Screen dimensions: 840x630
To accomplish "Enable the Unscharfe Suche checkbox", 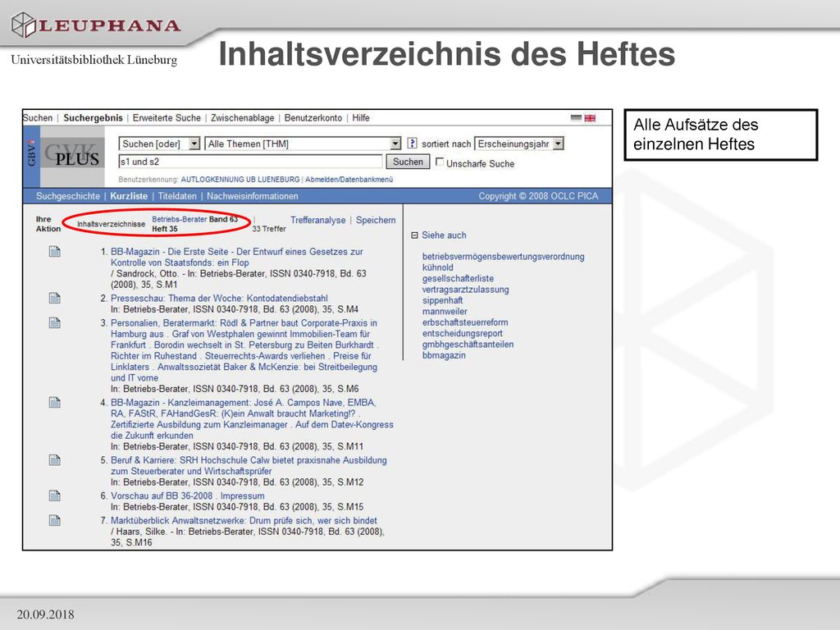I will [440, 162].
